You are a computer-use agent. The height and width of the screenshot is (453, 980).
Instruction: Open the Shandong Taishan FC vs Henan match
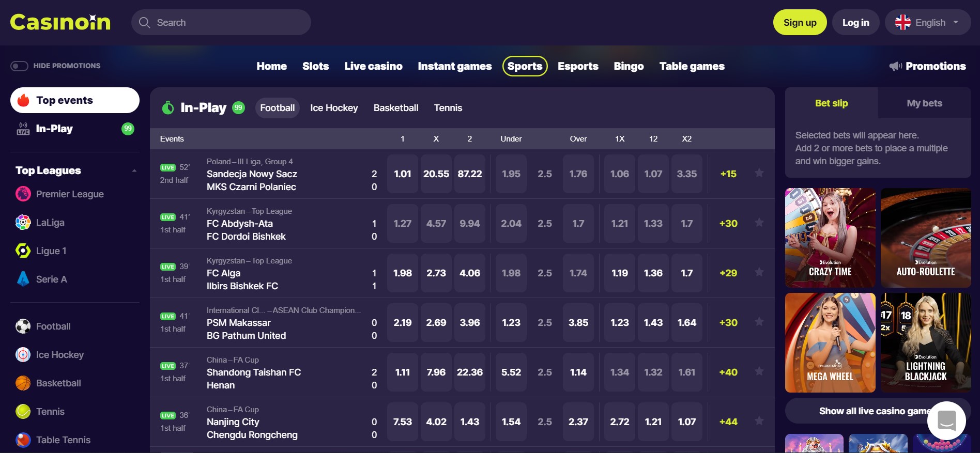(254, 379)
